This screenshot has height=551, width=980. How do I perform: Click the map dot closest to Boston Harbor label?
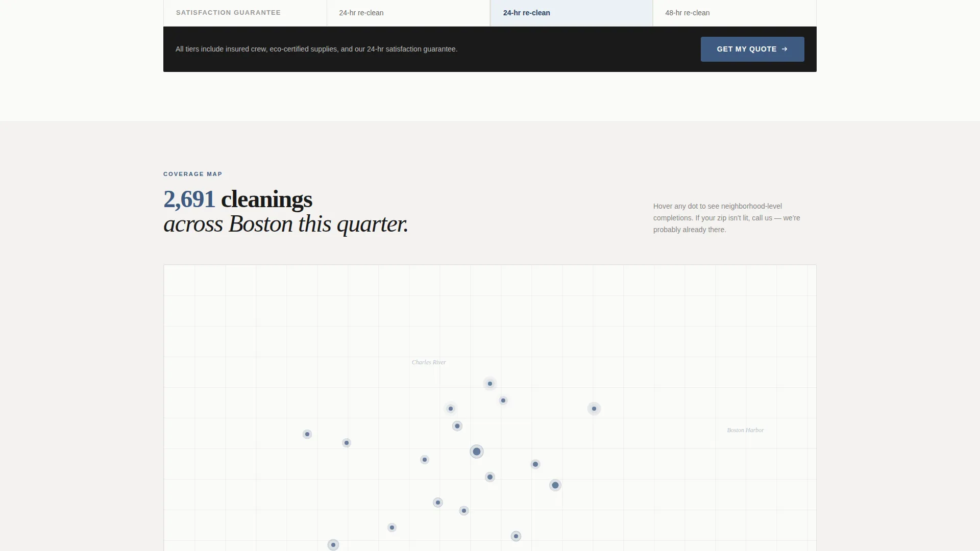pyautogui.click(x=594, y=409)
